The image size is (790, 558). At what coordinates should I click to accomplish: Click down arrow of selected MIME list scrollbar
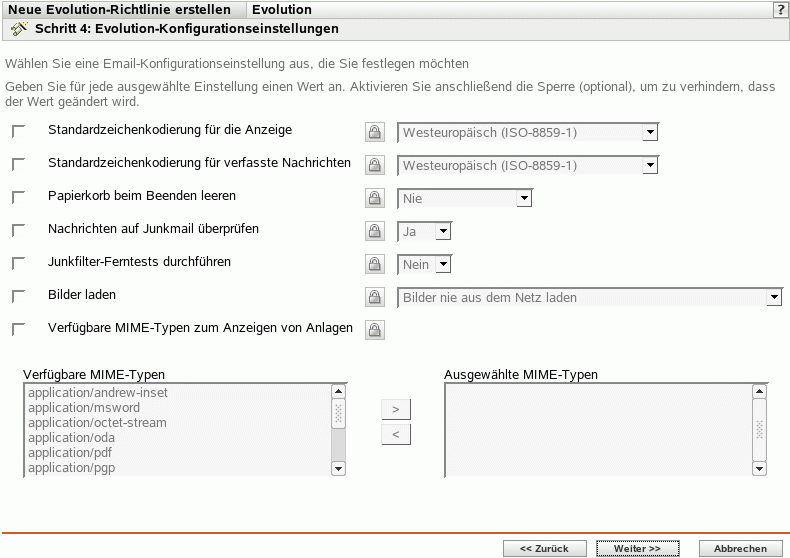click(759, 468)
